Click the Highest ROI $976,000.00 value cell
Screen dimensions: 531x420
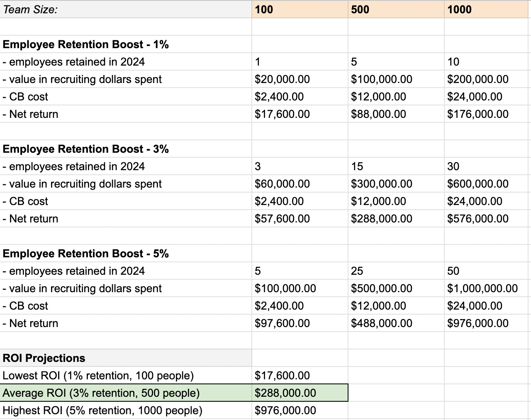pyautogui.click(x=300, y=410)
